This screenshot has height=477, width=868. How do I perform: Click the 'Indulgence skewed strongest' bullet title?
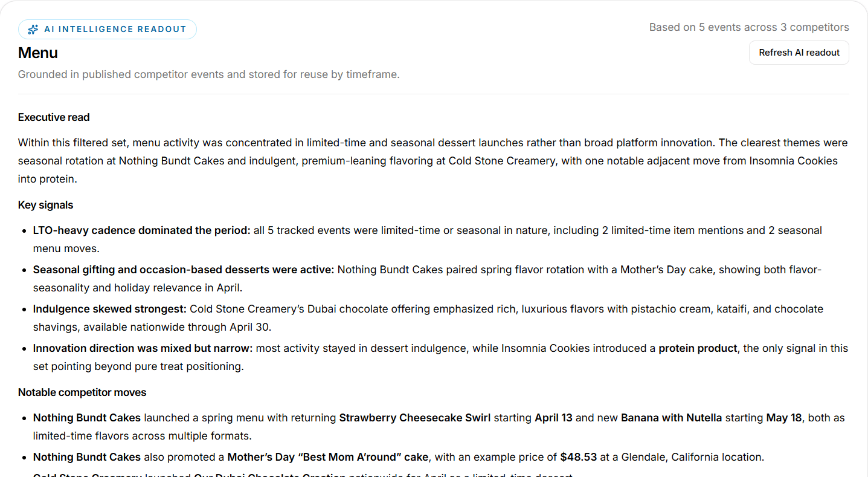click(x=110, y=309)
